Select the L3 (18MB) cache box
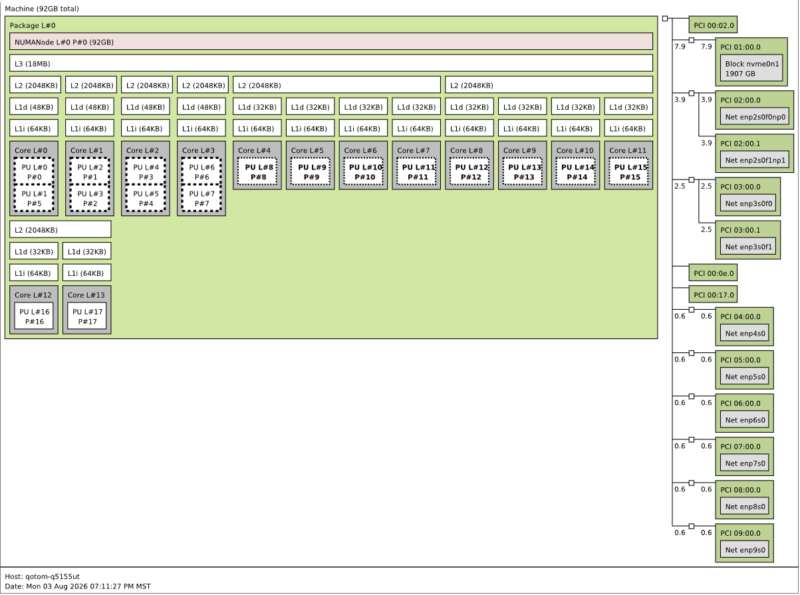 331,63
